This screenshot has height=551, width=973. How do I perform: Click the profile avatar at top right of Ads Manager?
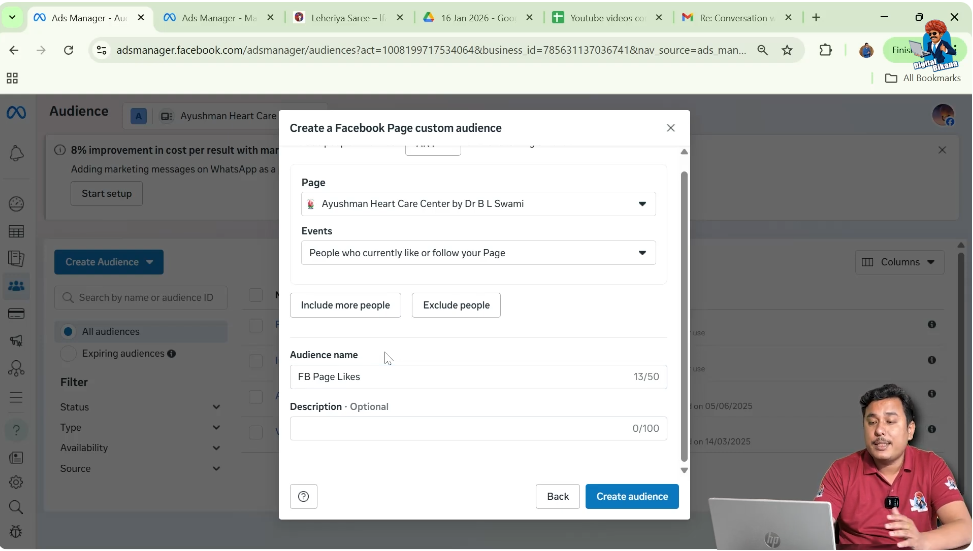pyautogui.click(x=943, y=115)
